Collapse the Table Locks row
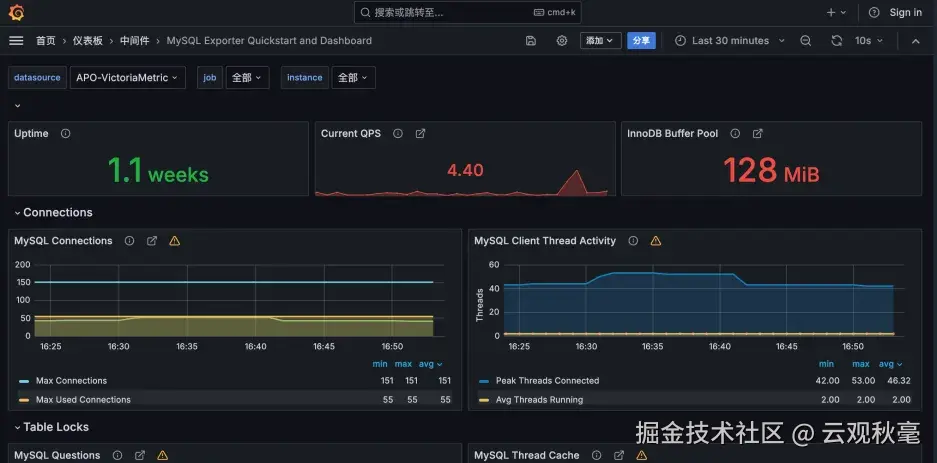This screenshot has height=463, width=937. point(51,427)
